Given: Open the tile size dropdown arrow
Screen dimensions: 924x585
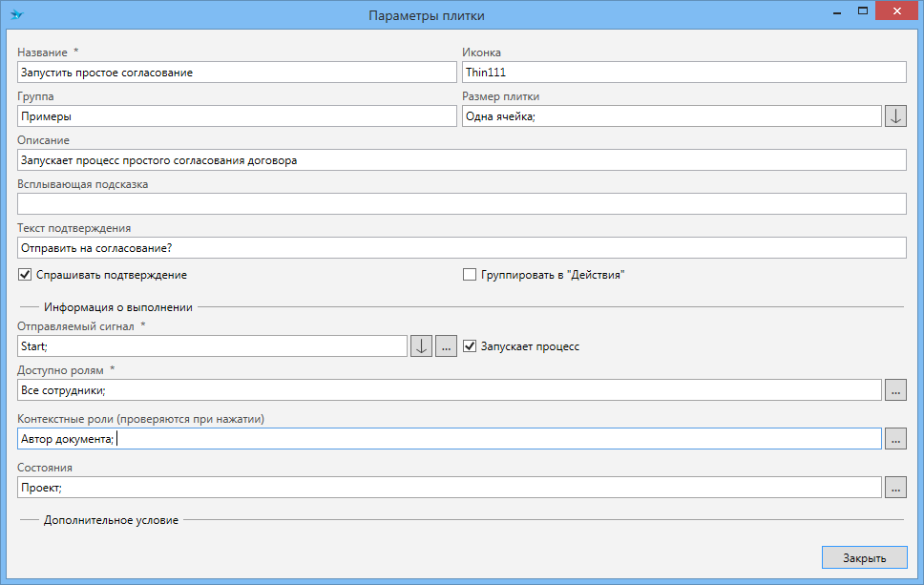Looking at the screenshot, I should click(895, 116).
